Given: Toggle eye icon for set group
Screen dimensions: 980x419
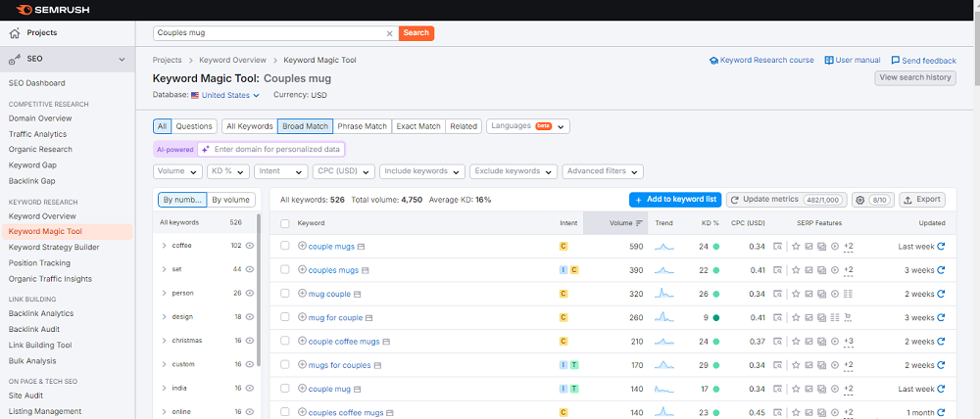Looking at the screenshot, I should 249,269.
